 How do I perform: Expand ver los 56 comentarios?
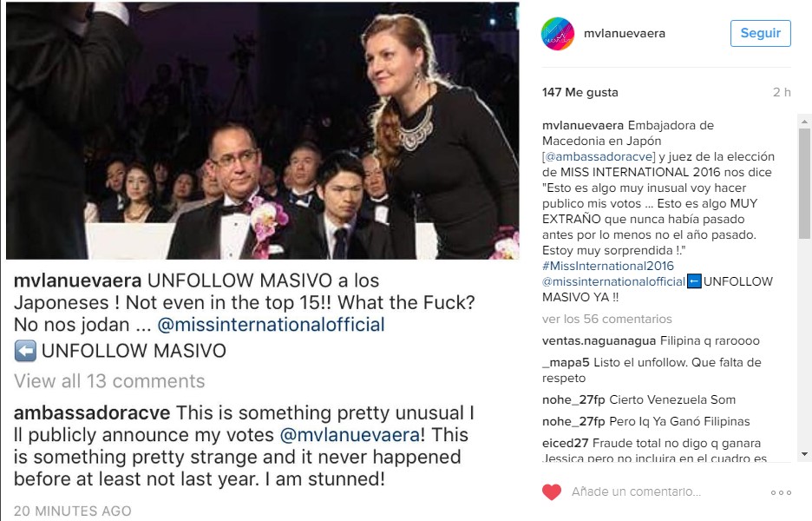coord(606,319)
